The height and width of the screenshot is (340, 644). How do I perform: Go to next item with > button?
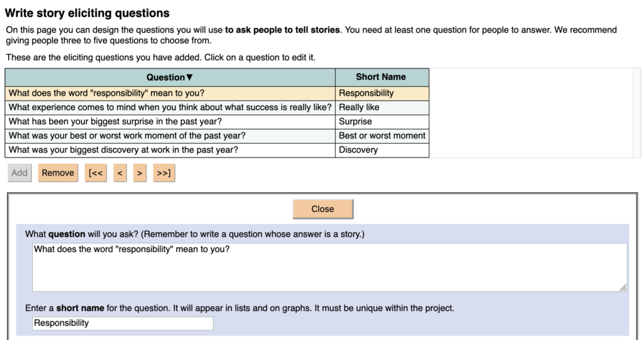pyautogui.click(x=140, y=173)
